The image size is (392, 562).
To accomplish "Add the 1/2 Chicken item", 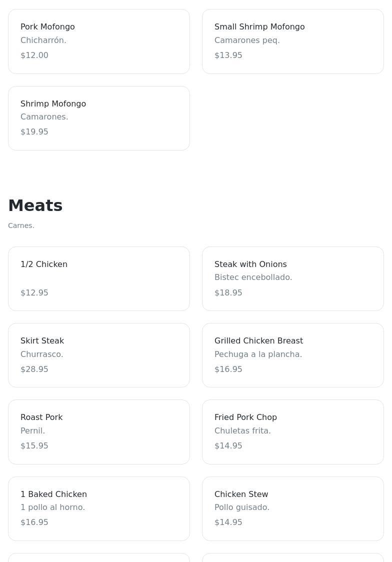I will click(98, 278).
